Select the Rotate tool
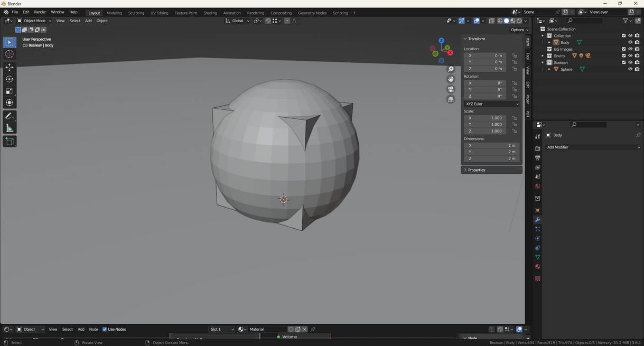The height and width of the screenshot is (346, 644). coord(10,79)
